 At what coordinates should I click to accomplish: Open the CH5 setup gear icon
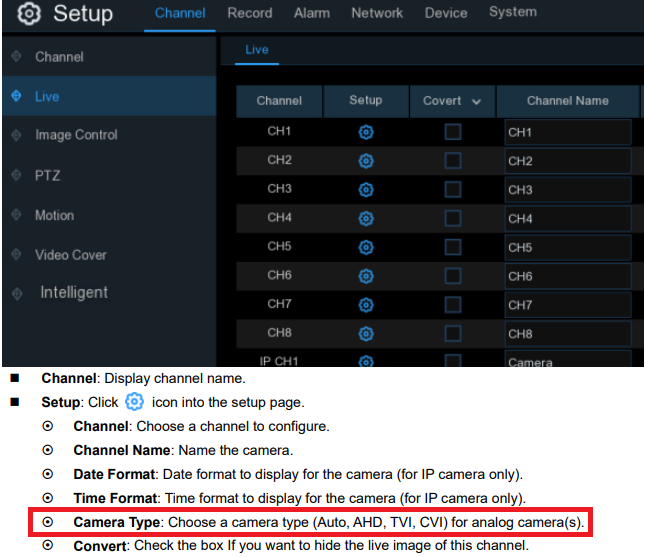[366, 247]
